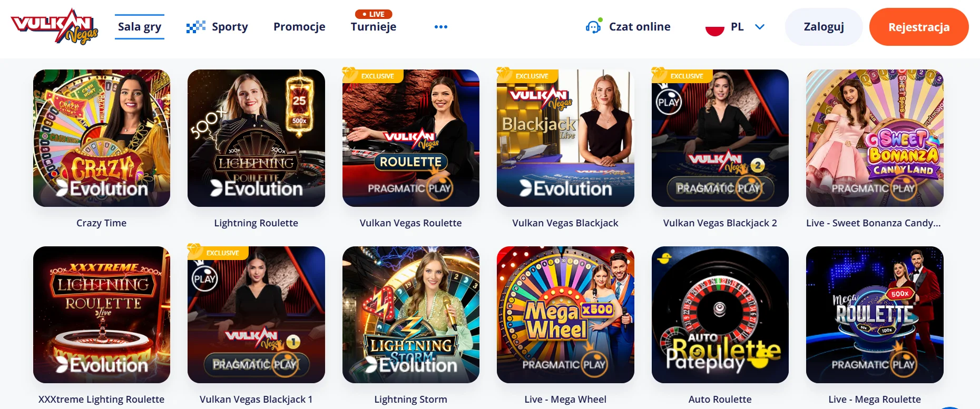Click EXCLUSIVE badge on Vulkan Vegas Blackjack
This screenshot has width=980, height=409.
click(x=528, y=76)
